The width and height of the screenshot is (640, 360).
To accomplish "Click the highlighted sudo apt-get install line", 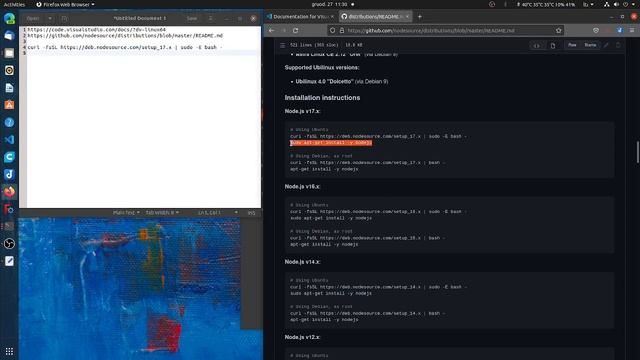I will 331,143.
